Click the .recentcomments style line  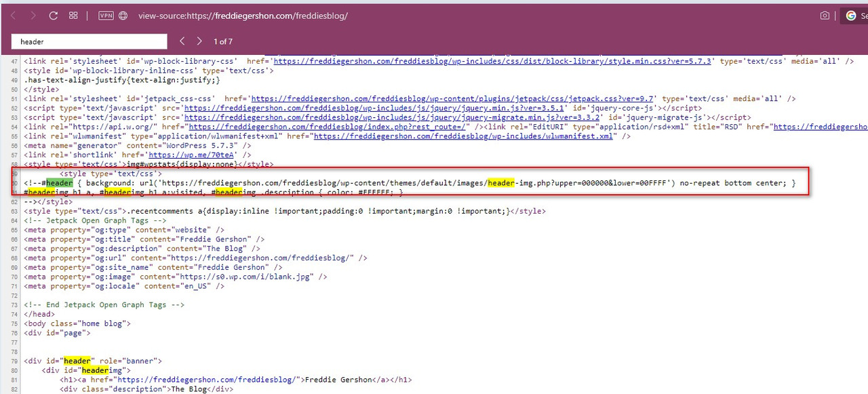click(285, 212)
